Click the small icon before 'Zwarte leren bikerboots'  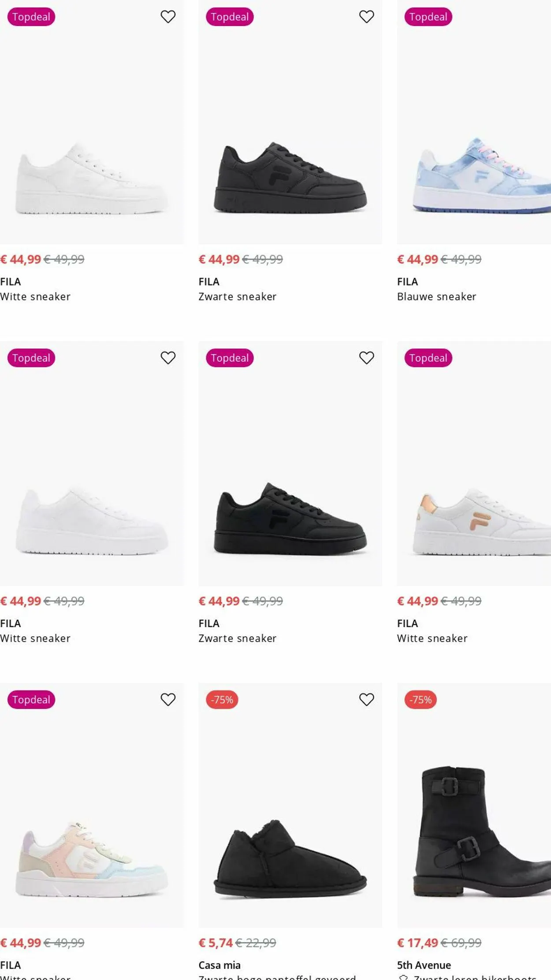(403, 977)
